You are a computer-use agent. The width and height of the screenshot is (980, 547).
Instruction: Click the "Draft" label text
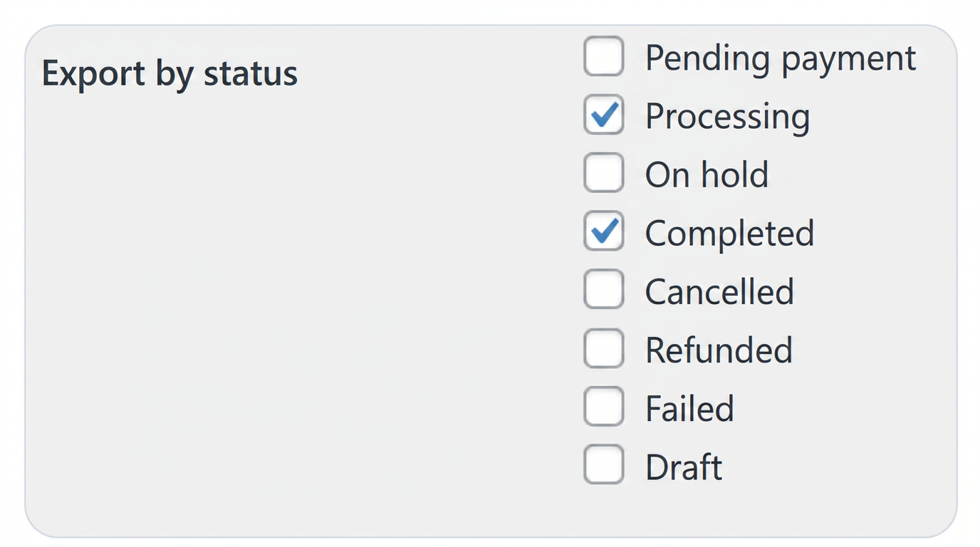pos(684,467)
